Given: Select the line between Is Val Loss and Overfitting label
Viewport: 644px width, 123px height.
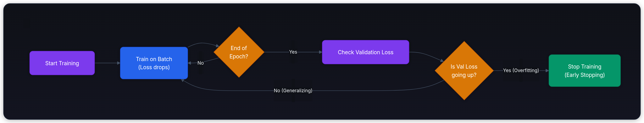Looking at the screenshot, I should click(x=498, y=71).
